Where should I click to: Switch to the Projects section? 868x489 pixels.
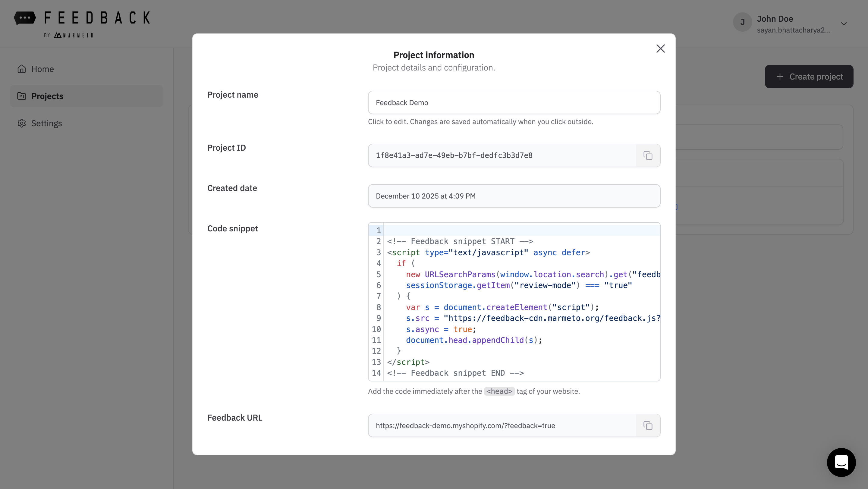pyautogui.click(x=47, y=96)
